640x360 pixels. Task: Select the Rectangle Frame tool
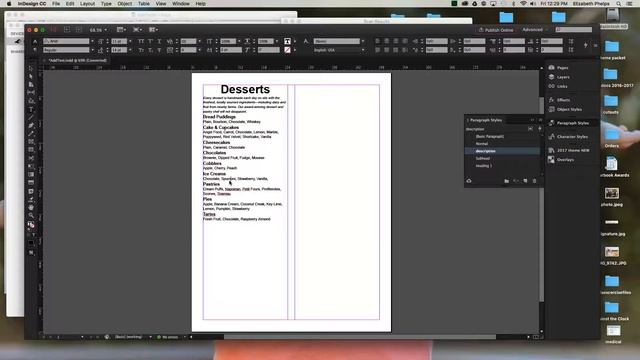[31, 142]
